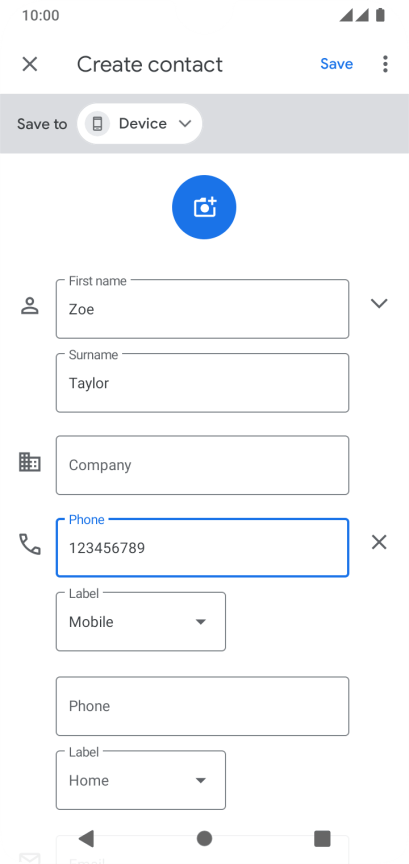Open the Save to Device dropdown

(140, 123)
